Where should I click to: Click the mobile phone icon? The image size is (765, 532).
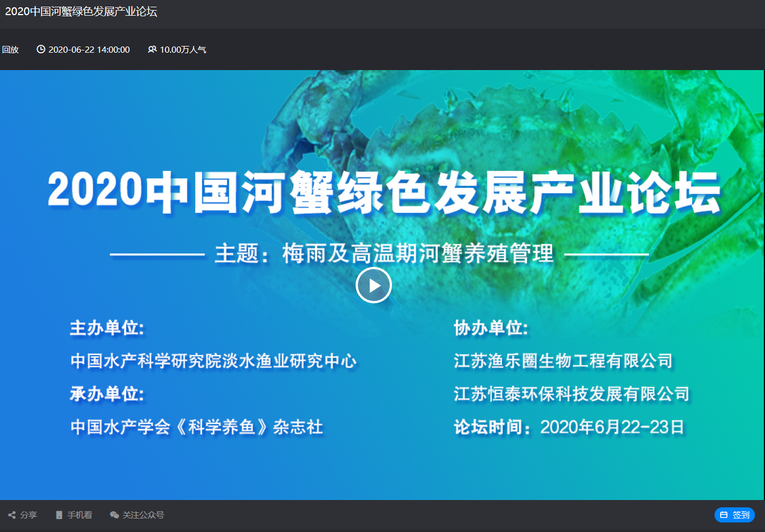pyautogui.click(x=59, y=515)
